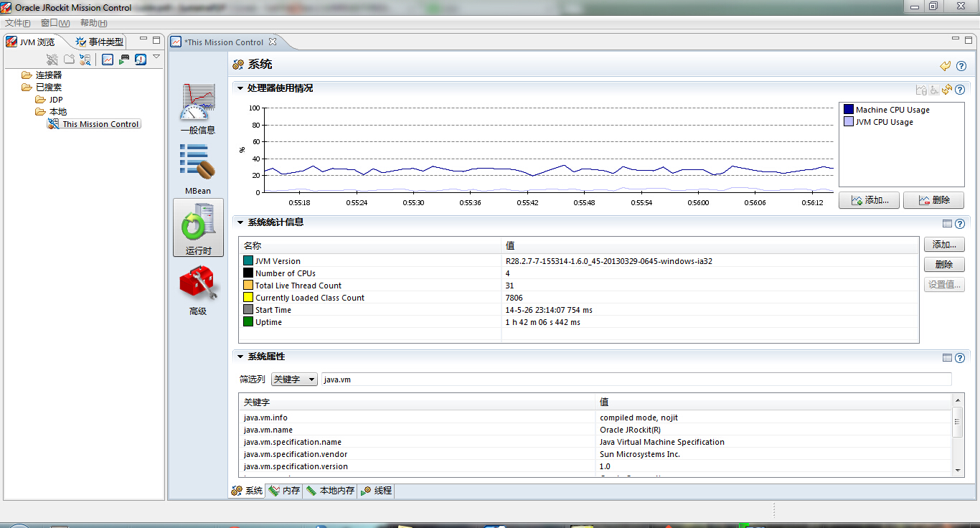Click the Management Console toolbar icon in JVM browser

pos(107,60)
